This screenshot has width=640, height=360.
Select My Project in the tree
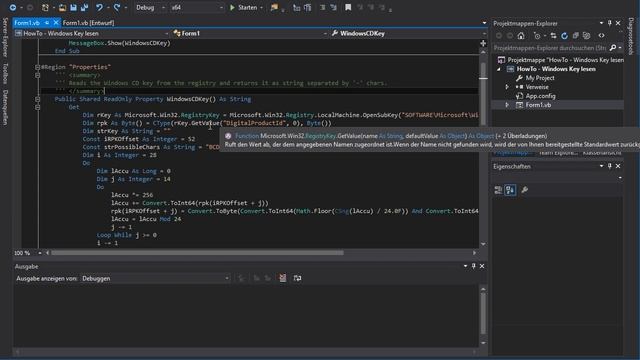pos(540,78)
